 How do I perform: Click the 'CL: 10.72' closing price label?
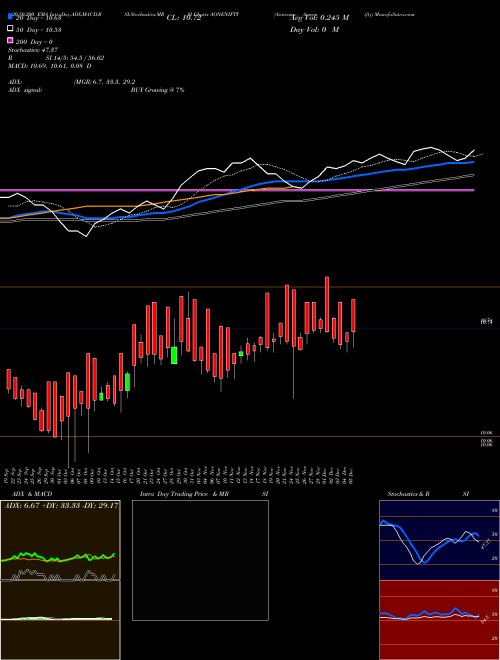186,18
